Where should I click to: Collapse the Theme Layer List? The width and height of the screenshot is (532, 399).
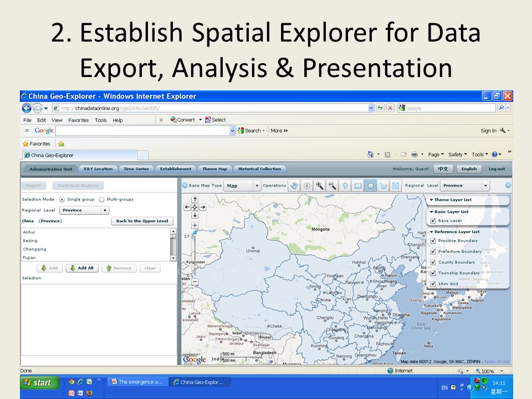click(x=431, y=200)
